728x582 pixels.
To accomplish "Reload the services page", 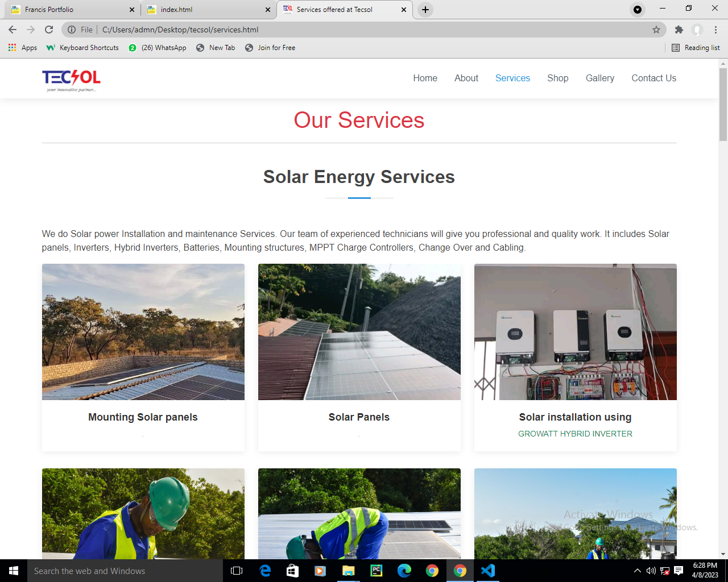I will [x=49, y=30].
